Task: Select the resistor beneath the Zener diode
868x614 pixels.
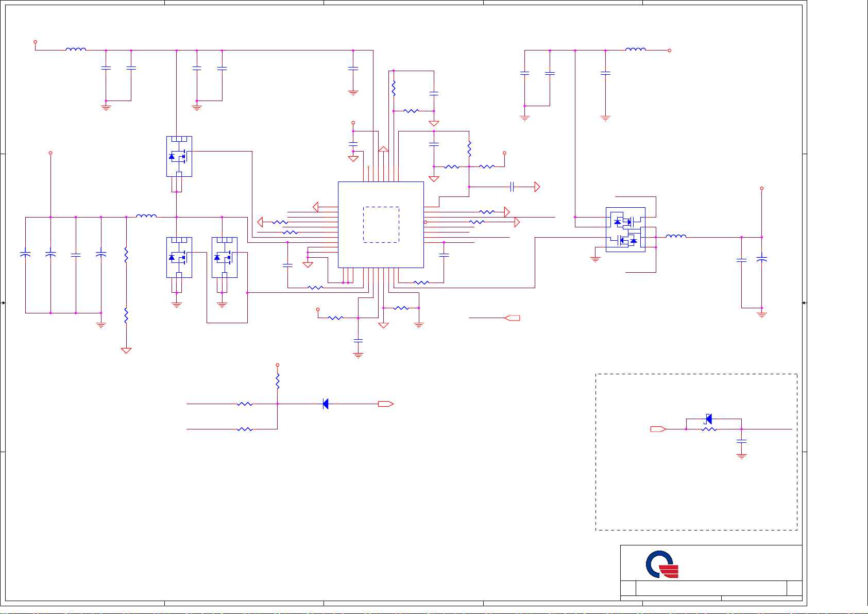Action: [x=709, y=429]
